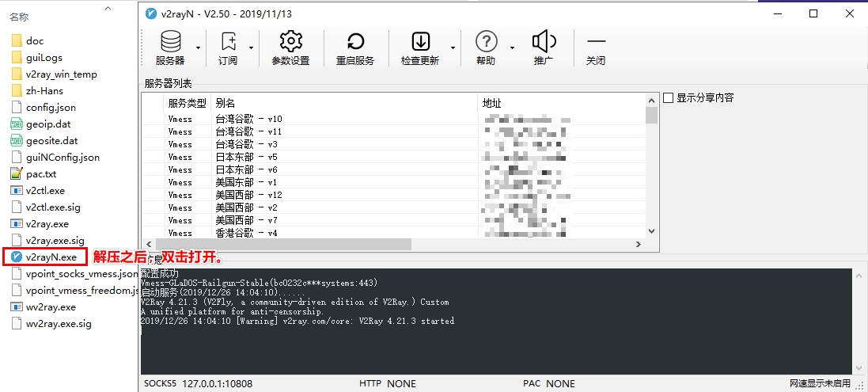Expand the 帮助 dropdown arrow
The height and width of the screenshot is (392, 868).
pos(512,48)
